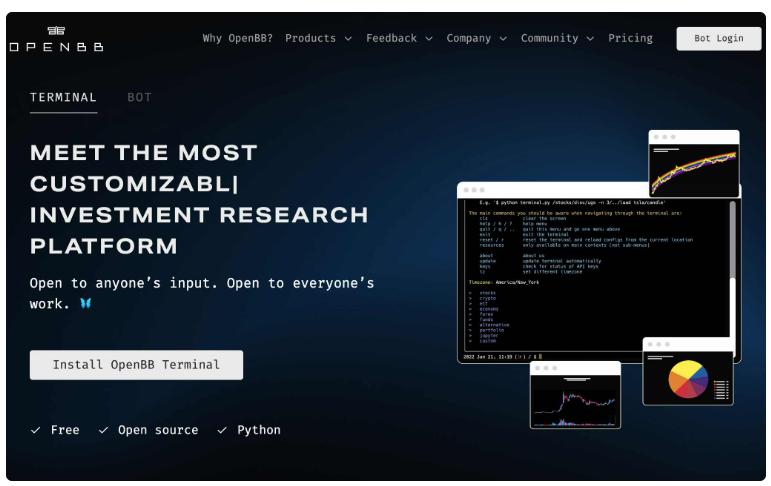Switch to the BOT tab

139,97
